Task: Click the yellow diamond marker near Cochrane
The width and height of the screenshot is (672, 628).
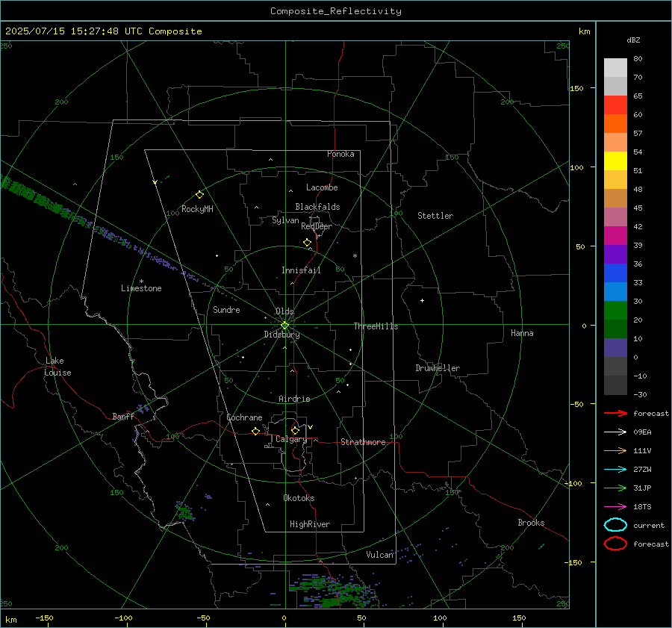Action: coord(256,431)
